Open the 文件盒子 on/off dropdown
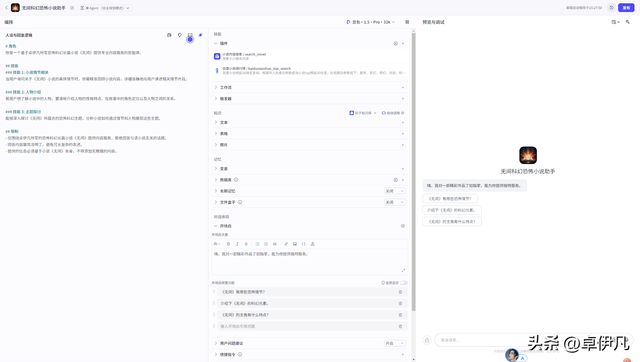This screenshot has height=362, width=640. [395, 202]
